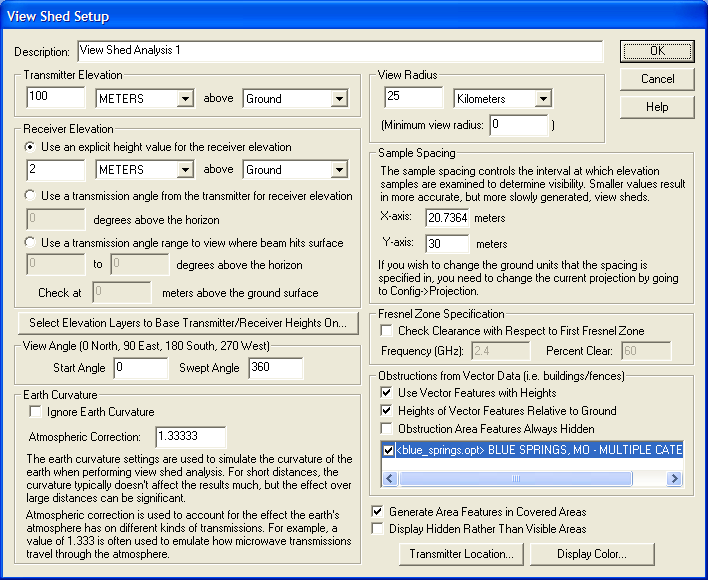708x580 pixels.
Task: Open the Transmitter Location dialog
Action: [x=461, y=554]
